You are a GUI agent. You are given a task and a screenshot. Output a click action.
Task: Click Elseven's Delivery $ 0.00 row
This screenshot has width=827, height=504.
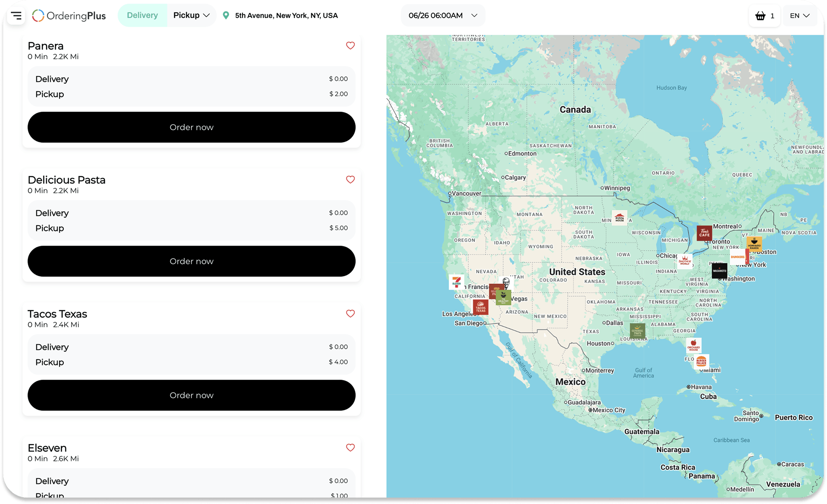pyautogui.click(x=191, y=481)
